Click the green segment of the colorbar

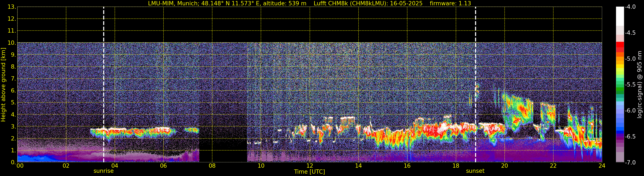[x=620, y=89]
